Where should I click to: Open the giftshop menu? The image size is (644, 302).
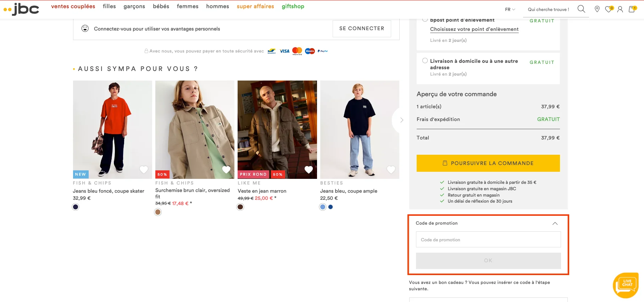[293, 6]
